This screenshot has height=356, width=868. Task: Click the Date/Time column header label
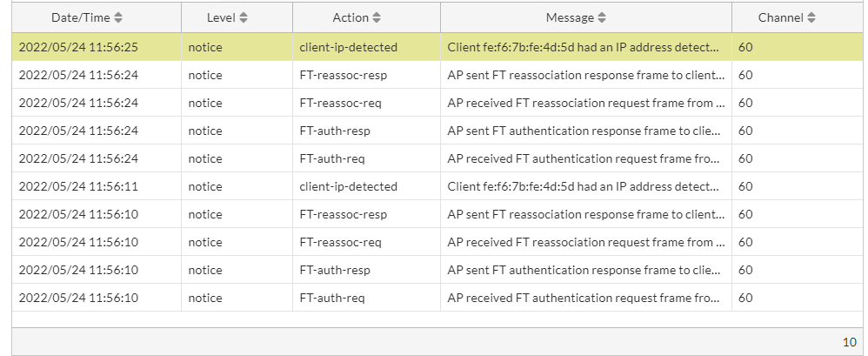coord(81,17)
